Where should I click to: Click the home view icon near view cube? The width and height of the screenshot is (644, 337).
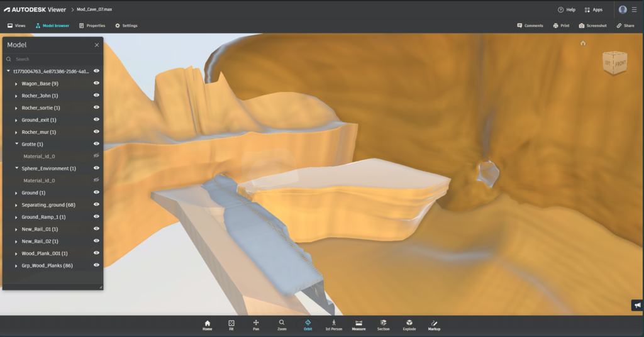click(583, 43)
